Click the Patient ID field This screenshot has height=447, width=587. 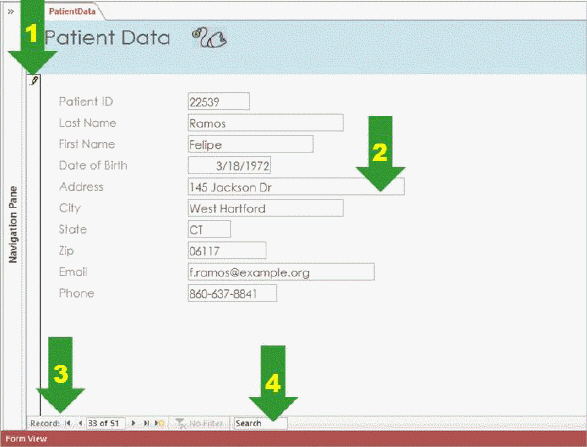point(219,101)
